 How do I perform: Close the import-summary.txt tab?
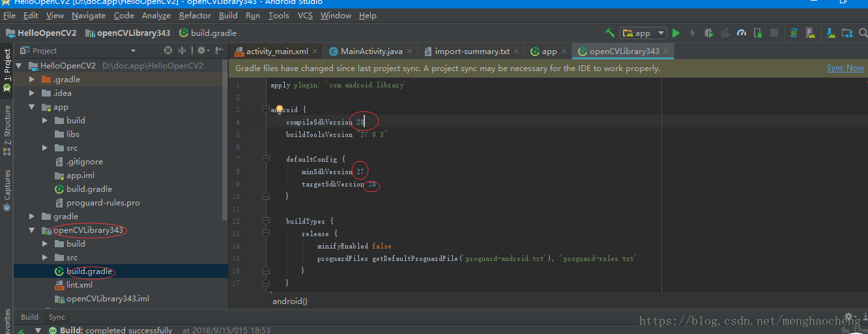(517, 52)
